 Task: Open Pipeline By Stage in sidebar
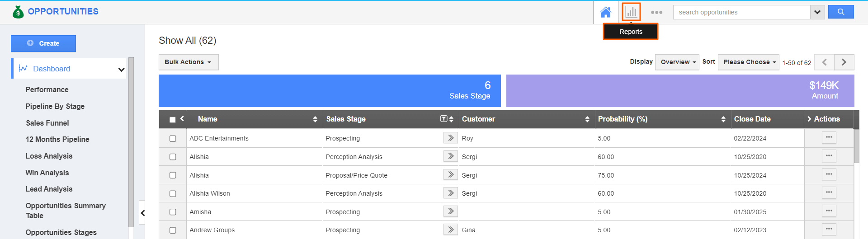55,106
